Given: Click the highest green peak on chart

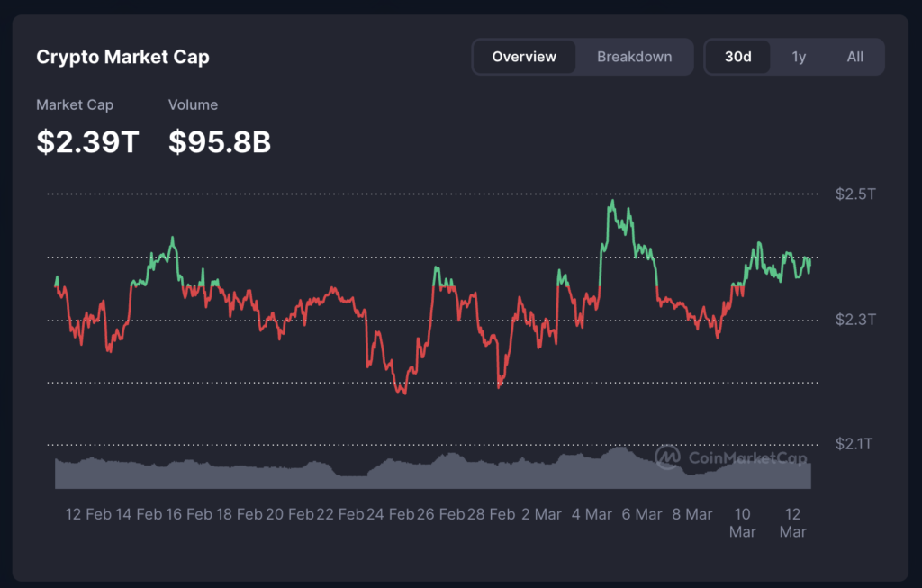Looking at the screenshot, I should pyautogui.click(x=612, y=201).
